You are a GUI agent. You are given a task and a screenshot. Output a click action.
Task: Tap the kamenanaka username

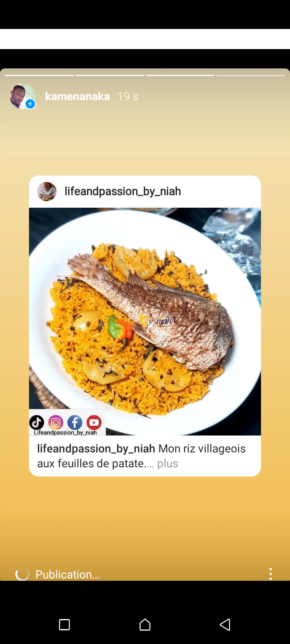tap(77, 97)
